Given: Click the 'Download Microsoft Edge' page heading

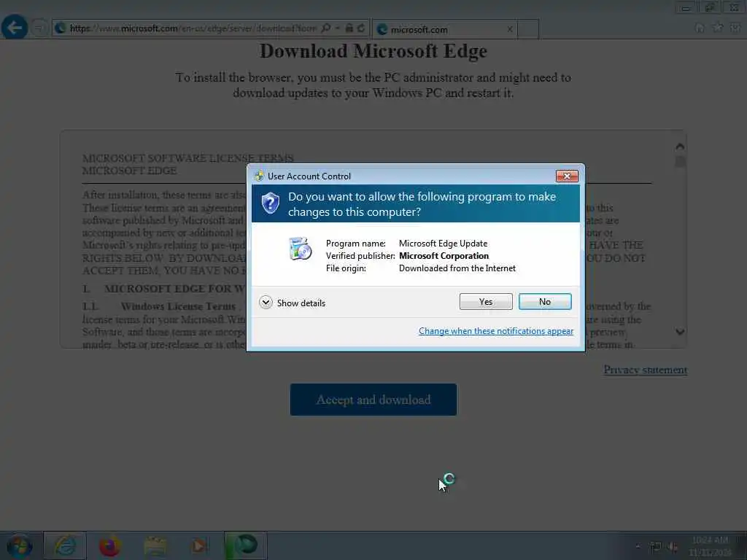Looking at the screenshot, I should (x=373, y=51).
